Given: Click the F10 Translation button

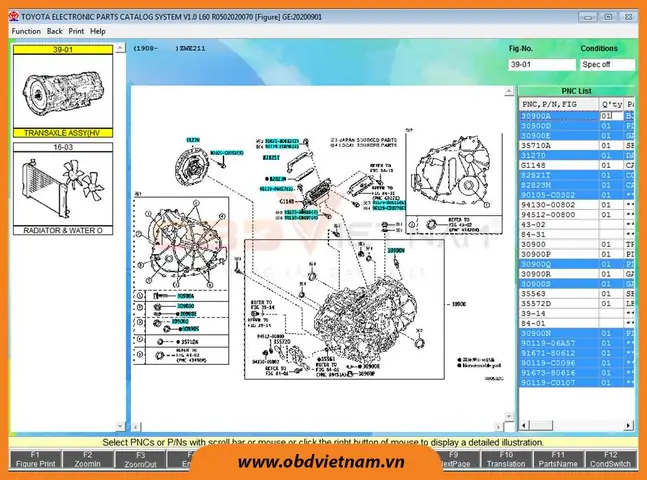Looking at the screenshot, I should tap(506, 459).
